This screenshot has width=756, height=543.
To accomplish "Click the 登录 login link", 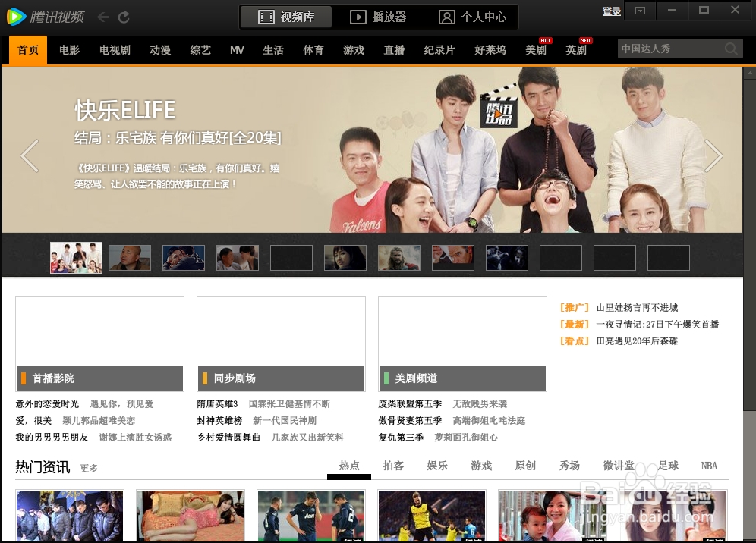I will point(611,11).
